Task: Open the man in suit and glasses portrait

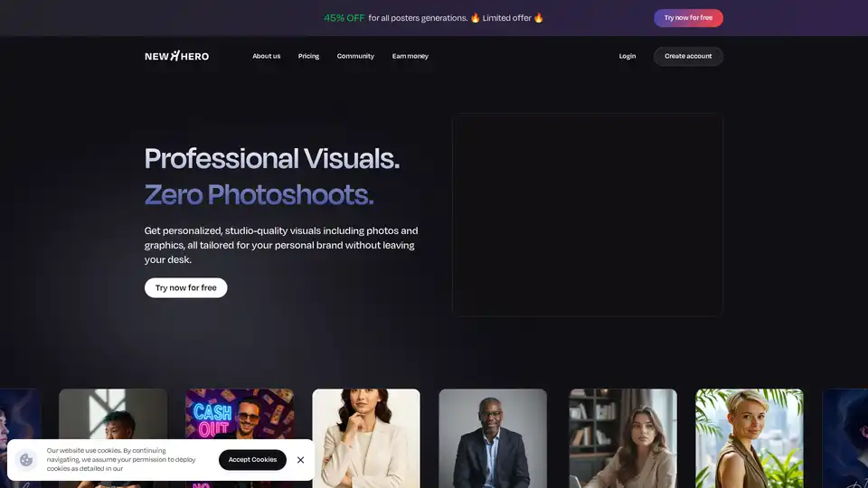Action: 493,438
